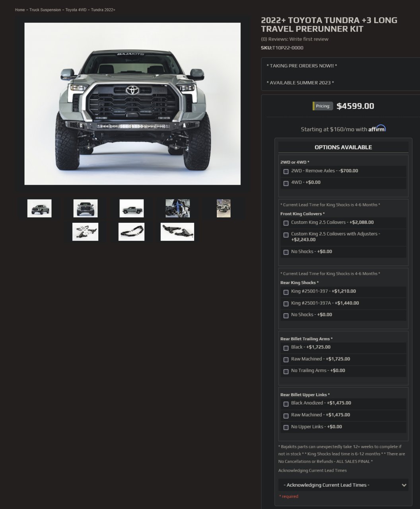
Task: Click the Affirm logo financing link
Action: coord(377,129)
